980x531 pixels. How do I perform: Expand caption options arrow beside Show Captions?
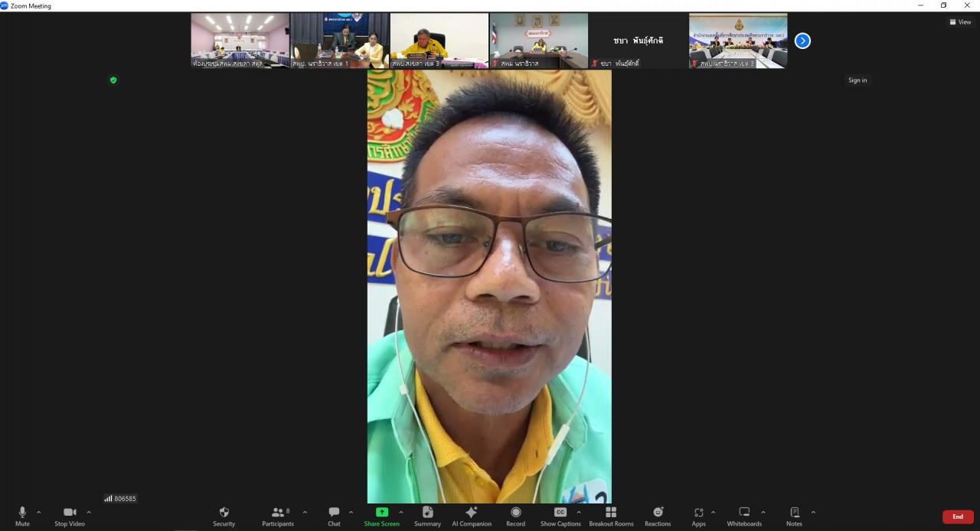[579, 513]
